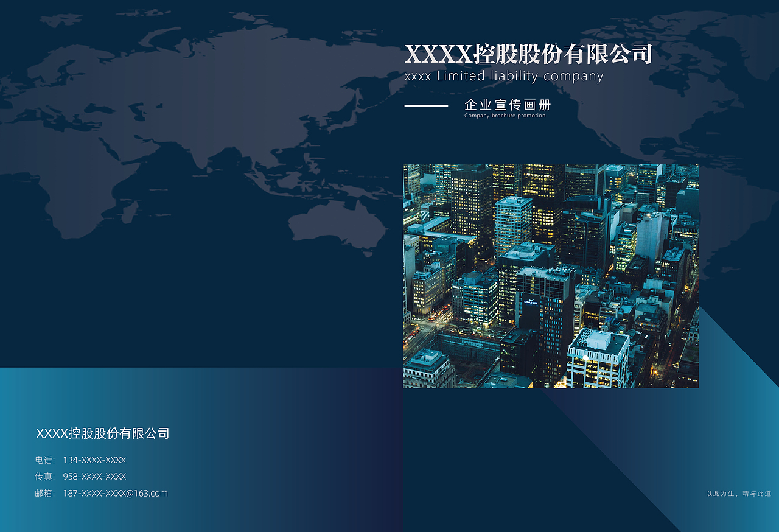Click the night city skyline photo
Screen dimensions: 779x532
coord(551,275)
